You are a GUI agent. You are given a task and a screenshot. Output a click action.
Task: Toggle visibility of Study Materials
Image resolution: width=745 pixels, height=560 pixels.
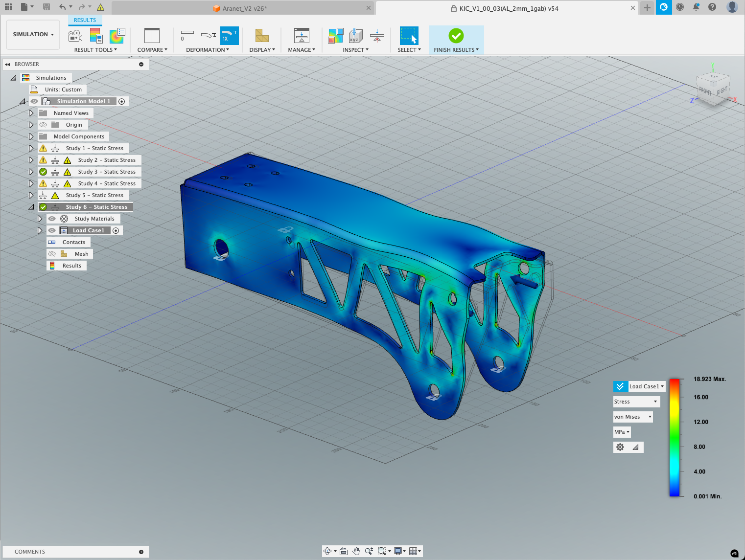tap(52, 219)
